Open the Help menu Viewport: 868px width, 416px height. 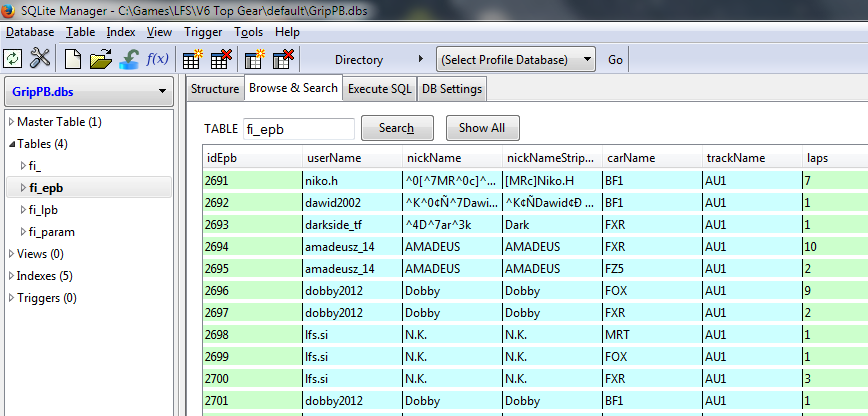pos(287,32)
